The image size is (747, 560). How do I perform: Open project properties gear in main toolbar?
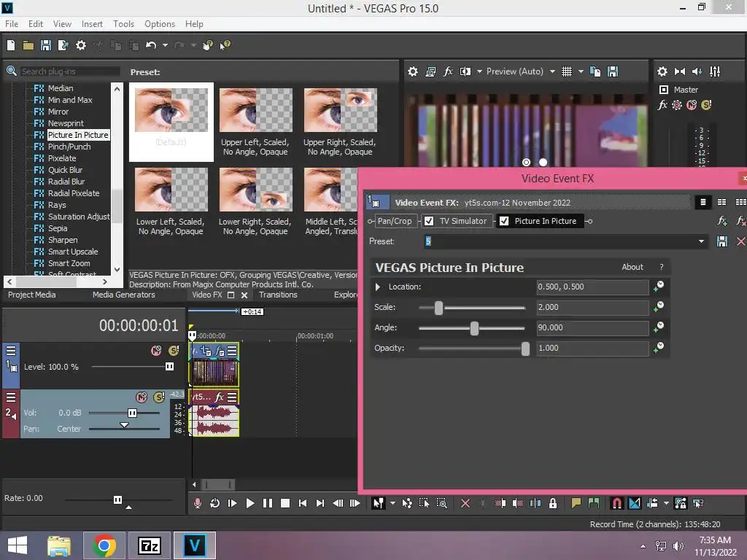coord(81,45)
